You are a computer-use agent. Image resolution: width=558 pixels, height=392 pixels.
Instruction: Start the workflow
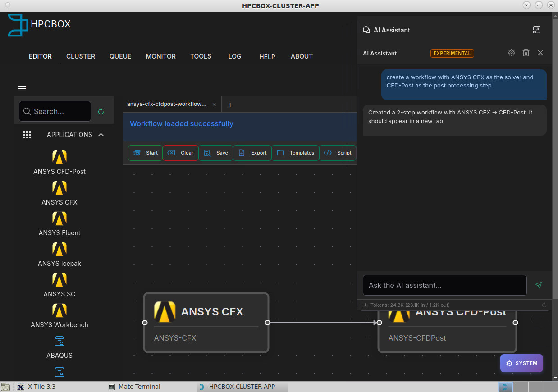click(145, 153)
